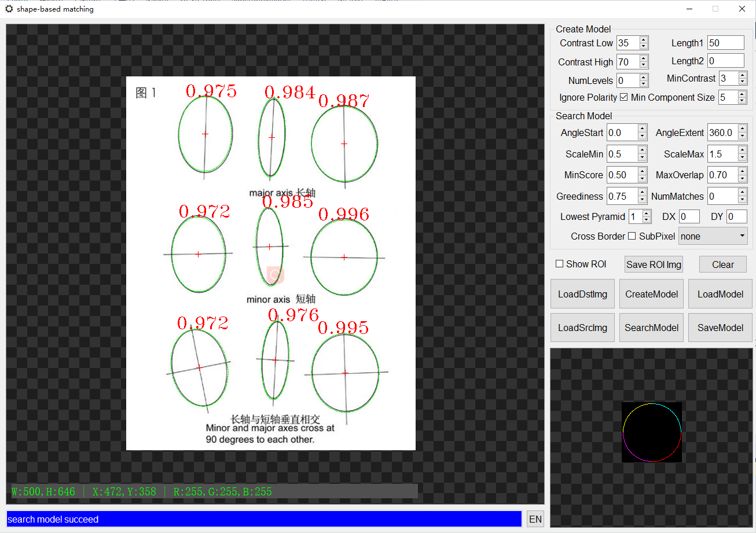756x533 pixels.
Task: Decrease the AngleStart value
Action: pos(642,137)
